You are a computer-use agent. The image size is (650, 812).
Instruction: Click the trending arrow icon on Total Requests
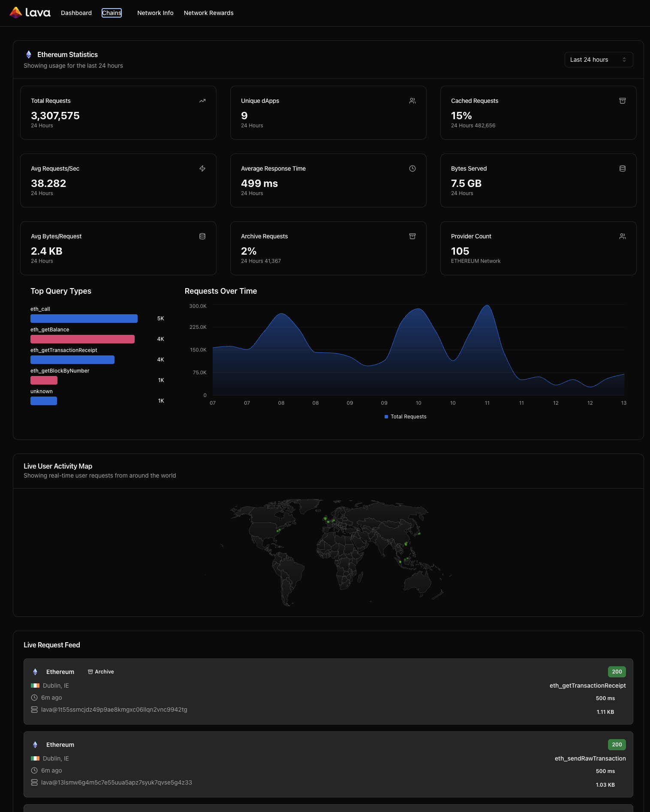click(202, 101)
